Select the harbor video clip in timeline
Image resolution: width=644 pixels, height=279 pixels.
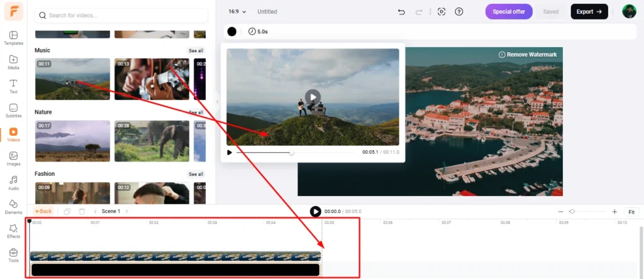coord(175,256)
